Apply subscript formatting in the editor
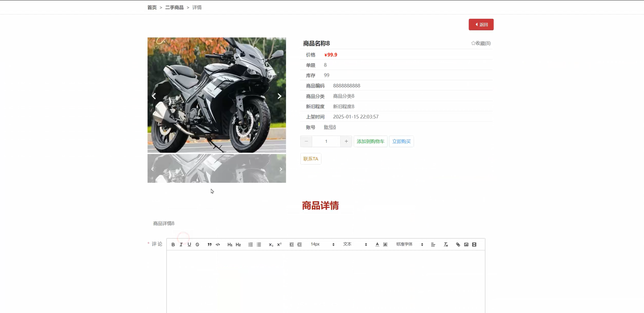 (x=270, y=244)
